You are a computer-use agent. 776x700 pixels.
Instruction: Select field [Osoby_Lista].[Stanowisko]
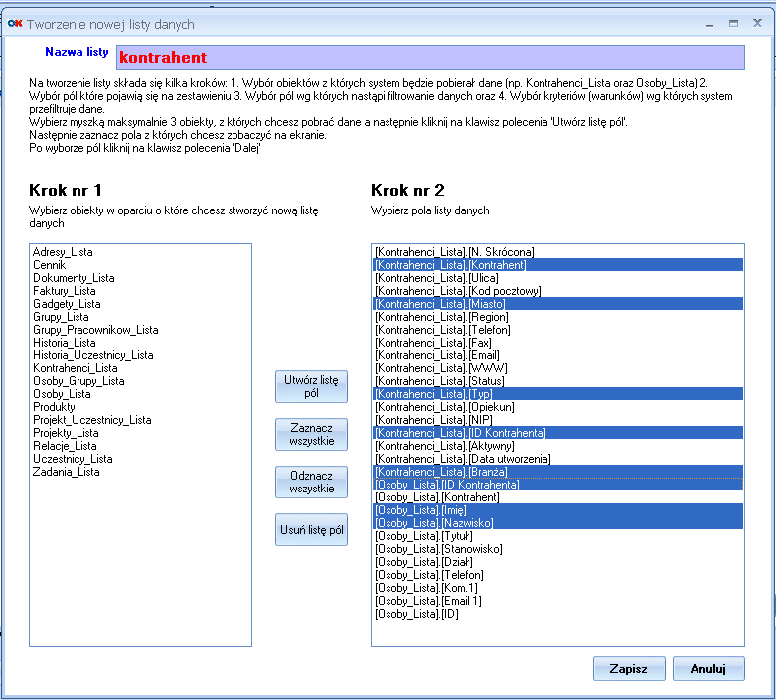click(x=557, y=549)
